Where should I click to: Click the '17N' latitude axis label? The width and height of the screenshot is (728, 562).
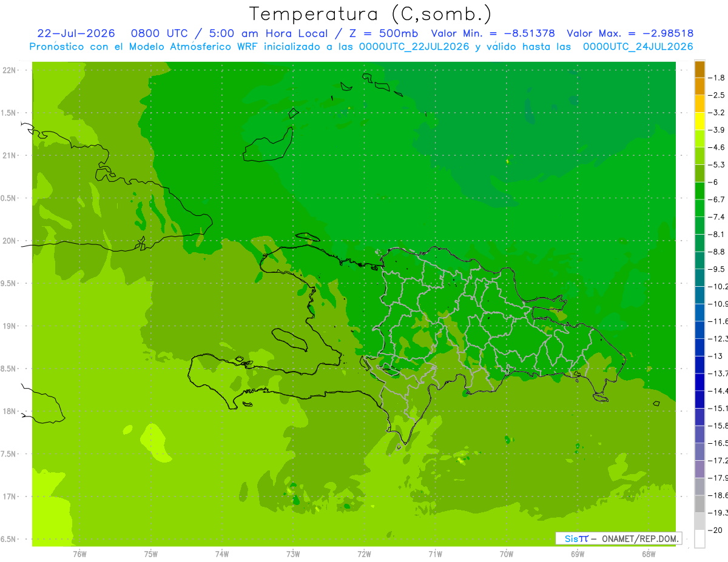[x=10, y=497]
